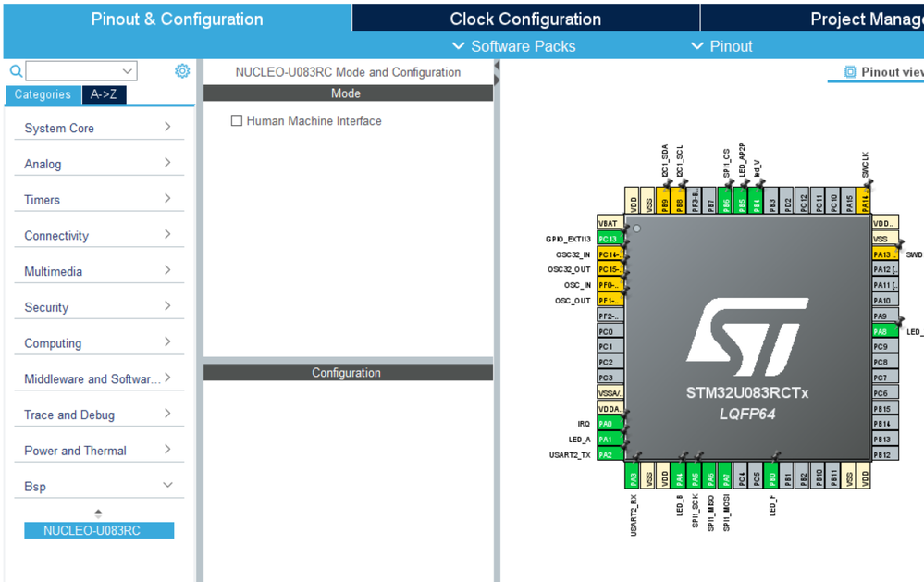
Task: Select pin PB8 labeled I2C1_SCL
Action: [x=678, y=201]
